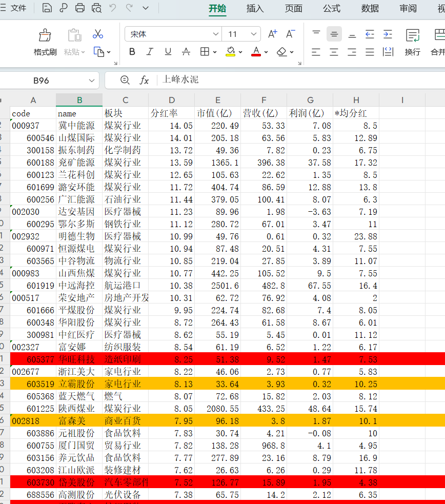Expand the Name Box dropdown arrow
This screenshot has width=445, height=504.
pyautogui.click(x=92, y=80)
